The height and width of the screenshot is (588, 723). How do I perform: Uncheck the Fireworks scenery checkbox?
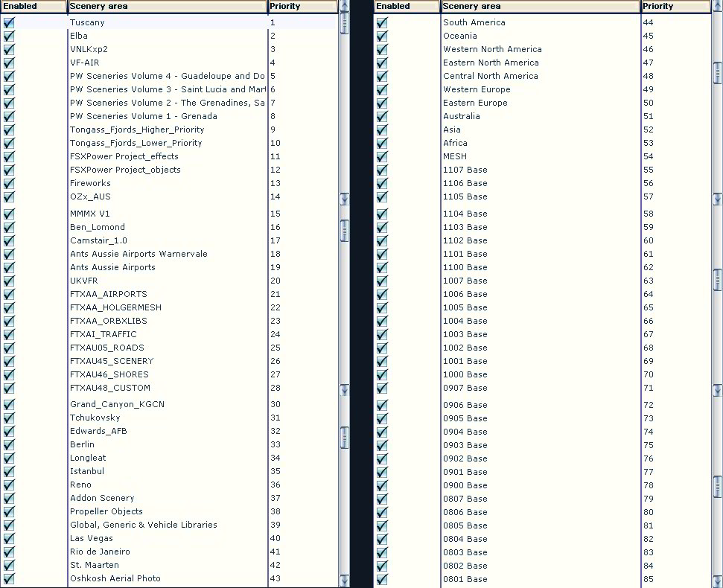tap(9, 183)
